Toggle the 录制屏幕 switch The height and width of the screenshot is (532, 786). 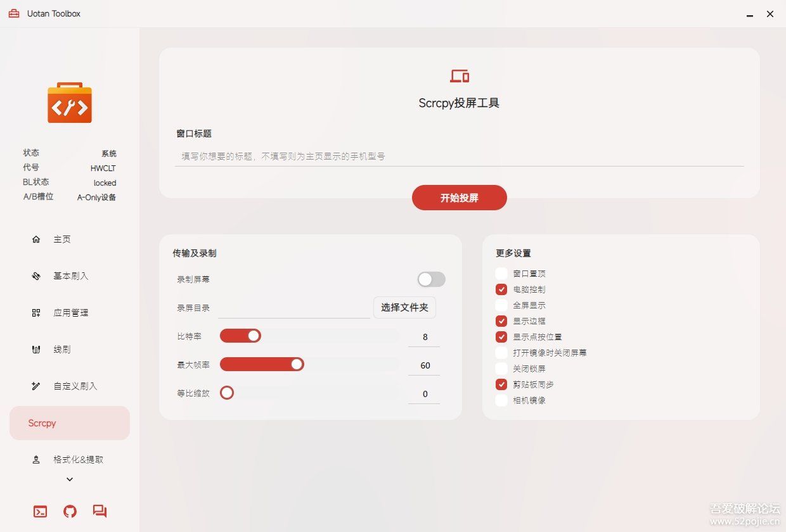click(431, 279)
